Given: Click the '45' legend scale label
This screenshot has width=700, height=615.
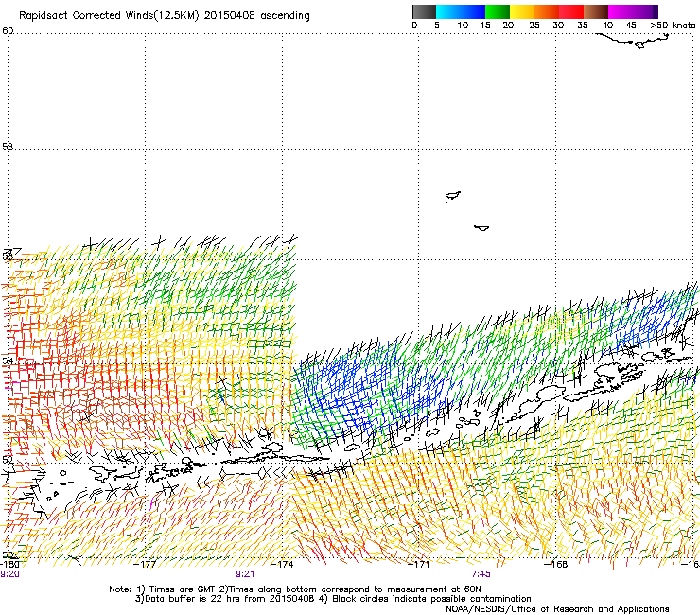Looking at the screenshot, I should tap(631, 26).
